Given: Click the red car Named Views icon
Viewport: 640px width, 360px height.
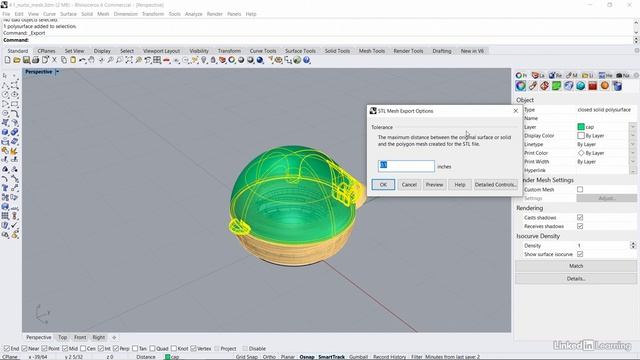Looking at the screenshot, I should pyautogui.click(x=167, y=60).
